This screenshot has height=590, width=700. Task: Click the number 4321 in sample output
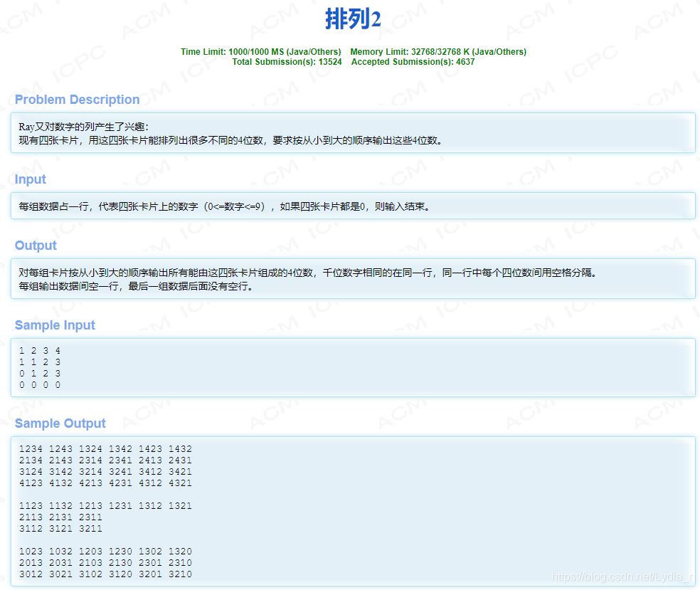point(181,483)
